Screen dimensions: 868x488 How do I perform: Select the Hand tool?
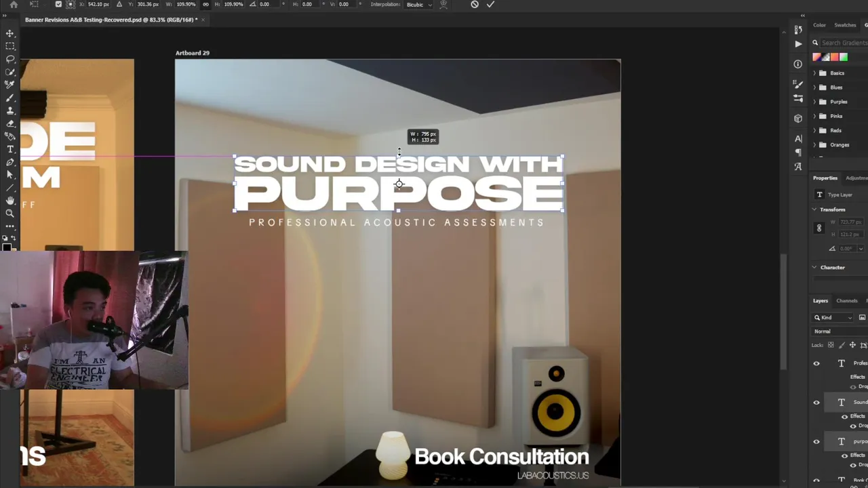(x=10, y=201)
